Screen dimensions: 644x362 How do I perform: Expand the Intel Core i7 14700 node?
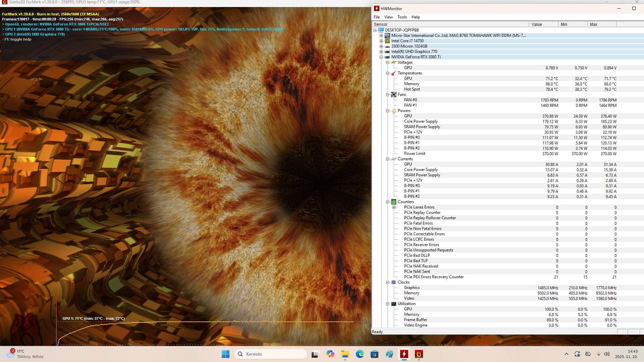coord(381,41)
